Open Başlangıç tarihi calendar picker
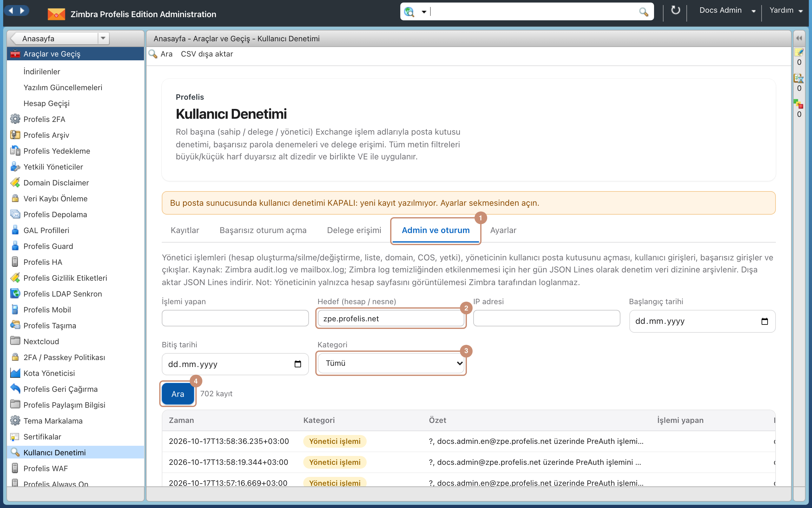 click(x=765, y=322)
